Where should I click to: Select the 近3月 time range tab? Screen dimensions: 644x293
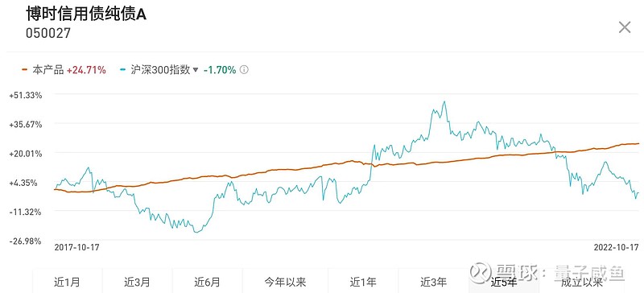point(137,283)
